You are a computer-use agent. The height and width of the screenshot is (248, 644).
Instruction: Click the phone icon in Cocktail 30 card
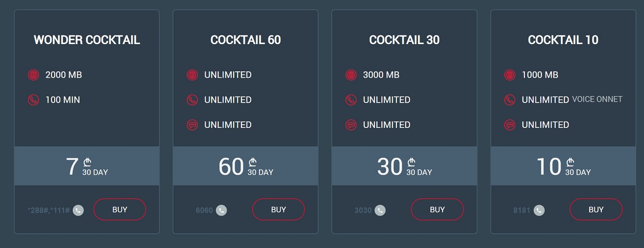coord(351,100)
